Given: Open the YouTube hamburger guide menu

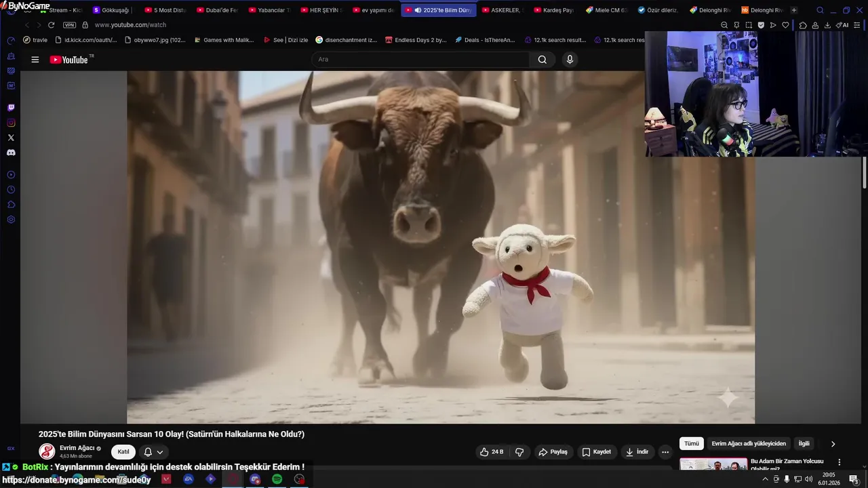Looking at the screenshot, I should pyautogui.click(x=35, y=60).
